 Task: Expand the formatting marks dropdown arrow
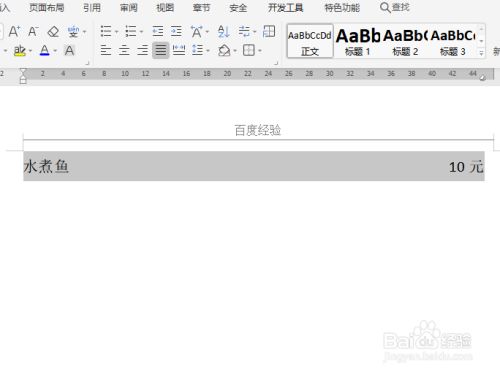tap(255, 32)
